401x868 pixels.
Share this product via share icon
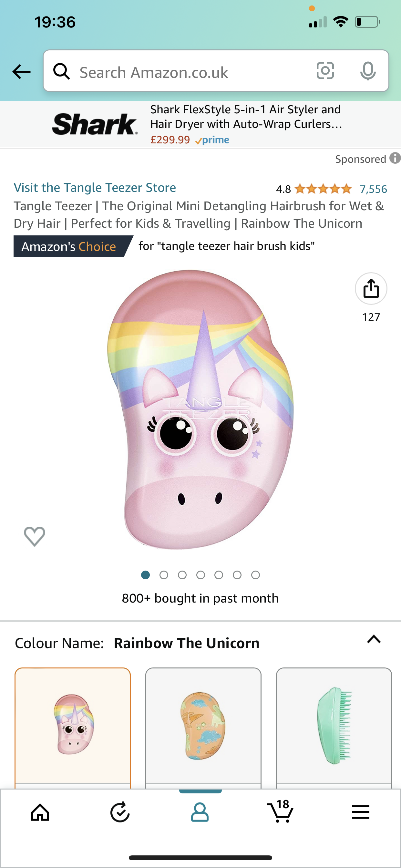[371, 289]
